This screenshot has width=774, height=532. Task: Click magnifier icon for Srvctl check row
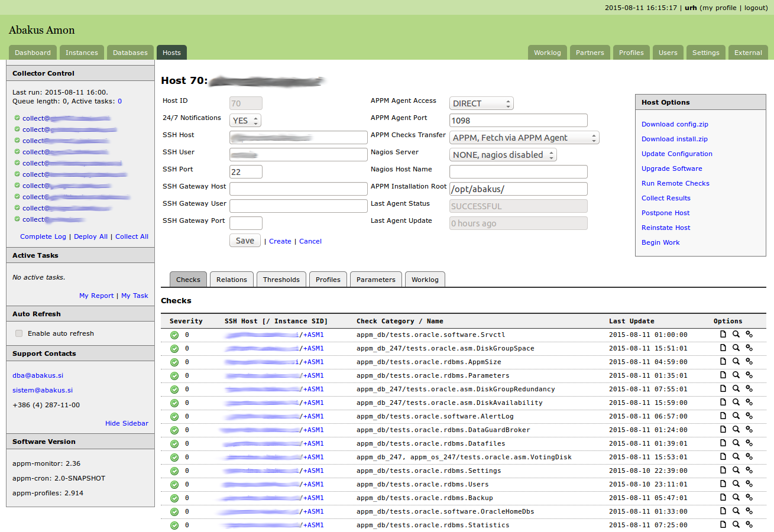coord(736,335)
